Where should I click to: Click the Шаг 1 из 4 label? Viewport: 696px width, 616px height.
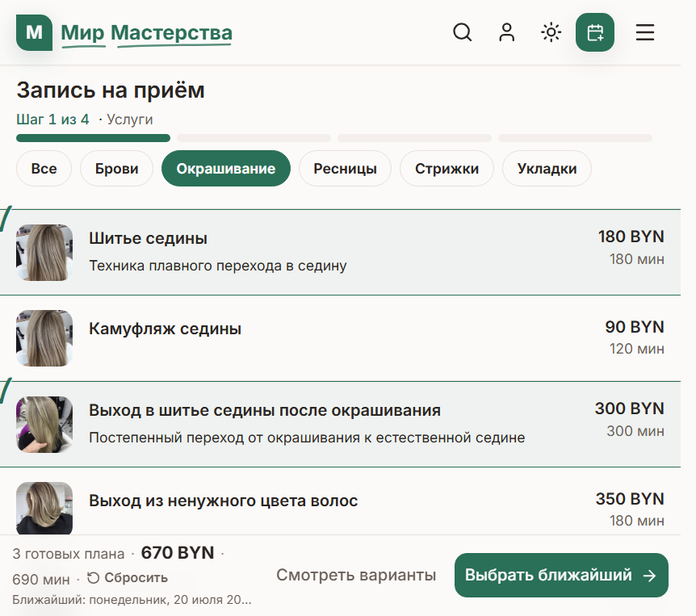(x=52, y=119)
